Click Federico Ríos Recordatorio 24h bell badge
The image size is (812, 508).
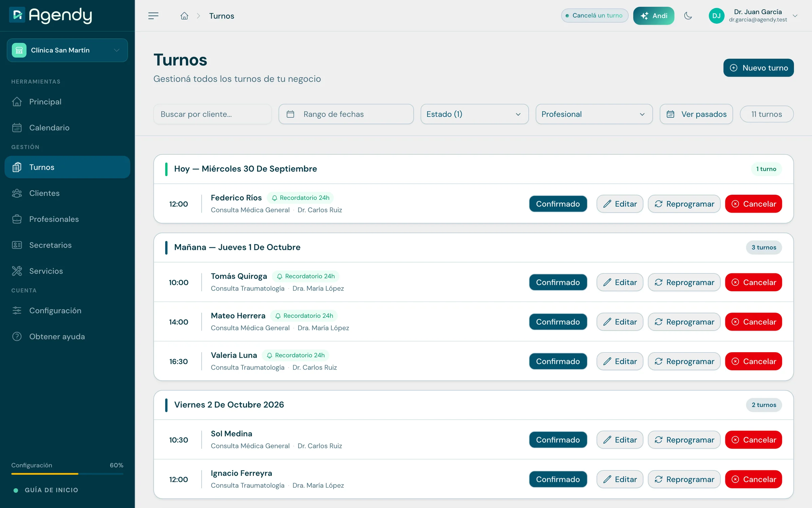click(x=300, y=198)
